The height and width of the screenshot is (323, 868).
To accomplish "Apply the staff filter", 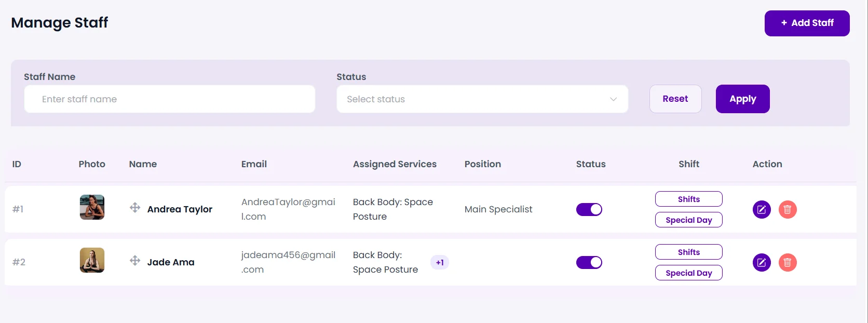I will coord(743,99).
